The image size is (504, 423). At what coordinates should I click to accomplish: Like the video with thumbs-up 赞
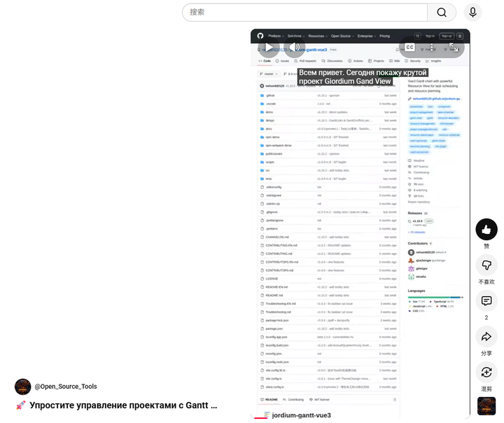[x=486, y=229]
